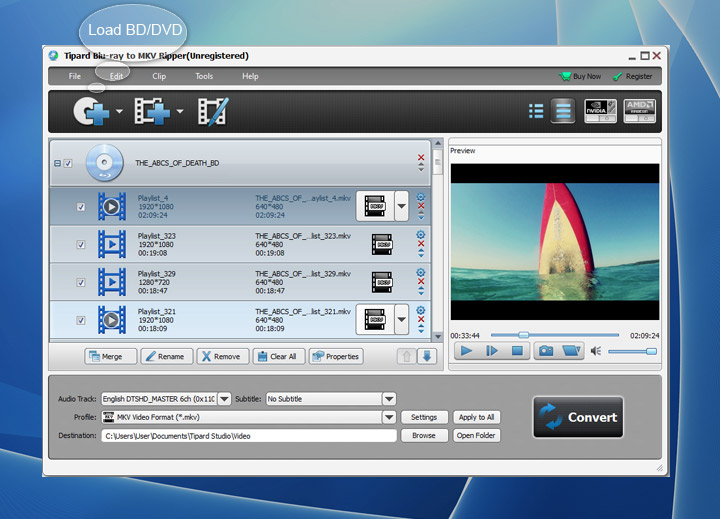Viewport: 720px width, 519px height.
Task: Open the Clip menu
Action: pyautogui.click(x=159, y=76)
